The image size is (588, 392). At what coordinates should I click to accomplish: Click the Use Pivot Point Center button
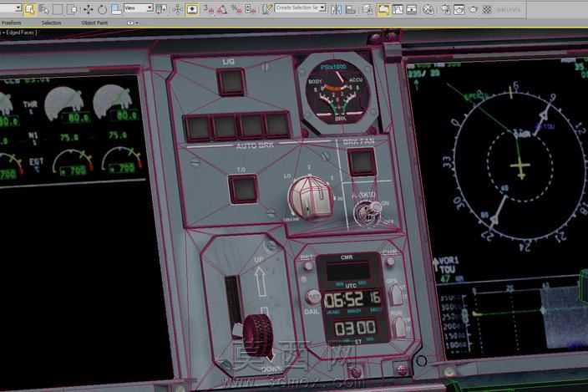tap(161, 9)
